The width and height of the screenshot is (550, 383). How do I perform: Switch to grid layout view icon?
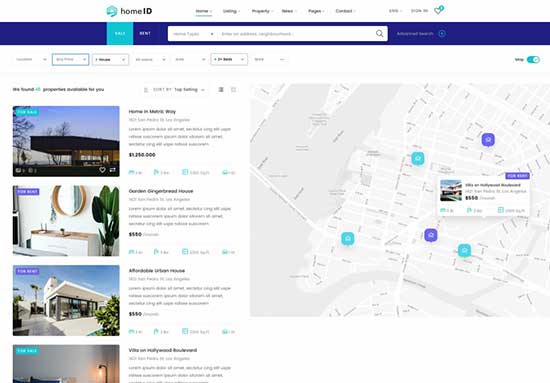234,89
